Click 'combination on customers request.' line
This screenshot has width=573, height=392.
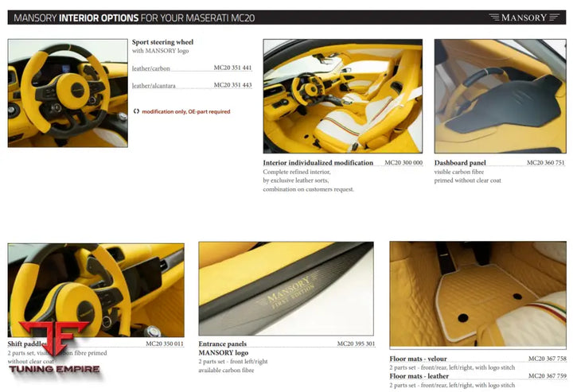click(x=309, y=189)
